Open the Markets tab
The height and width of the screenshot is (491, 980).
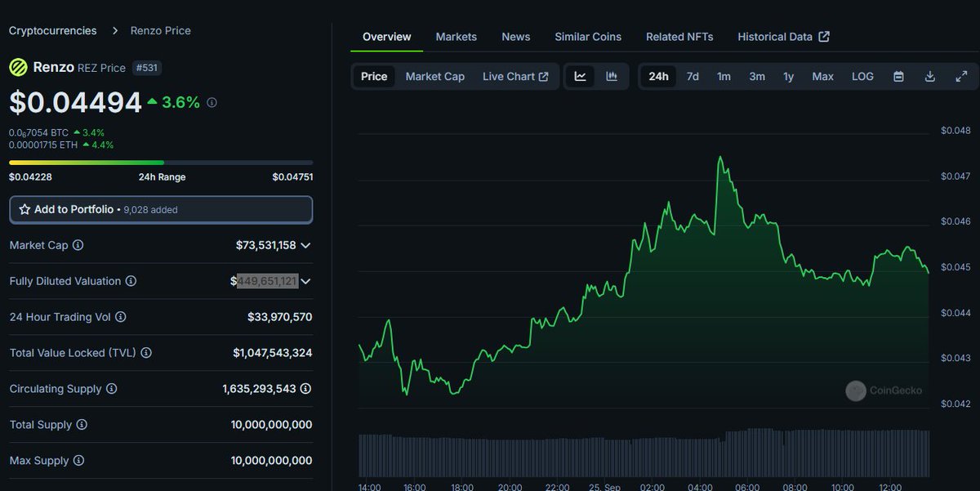[x=457, y=37]
